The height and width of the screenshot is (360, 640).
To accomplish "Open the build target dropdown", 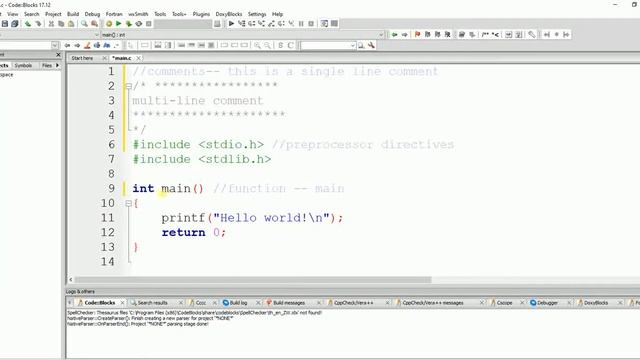I will coord(183,24).
